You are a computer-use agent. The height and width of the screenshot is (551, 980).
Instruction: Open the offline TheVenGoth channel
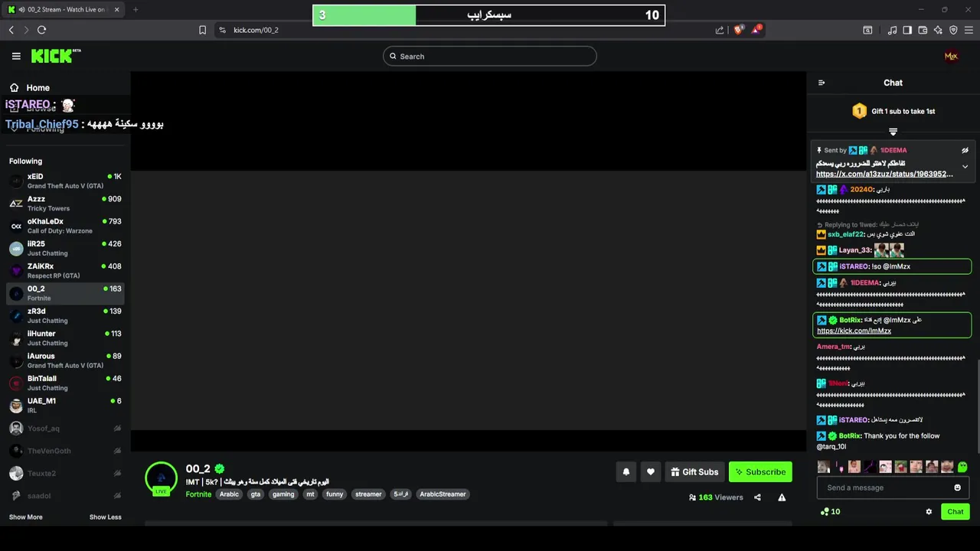point(65,451)
